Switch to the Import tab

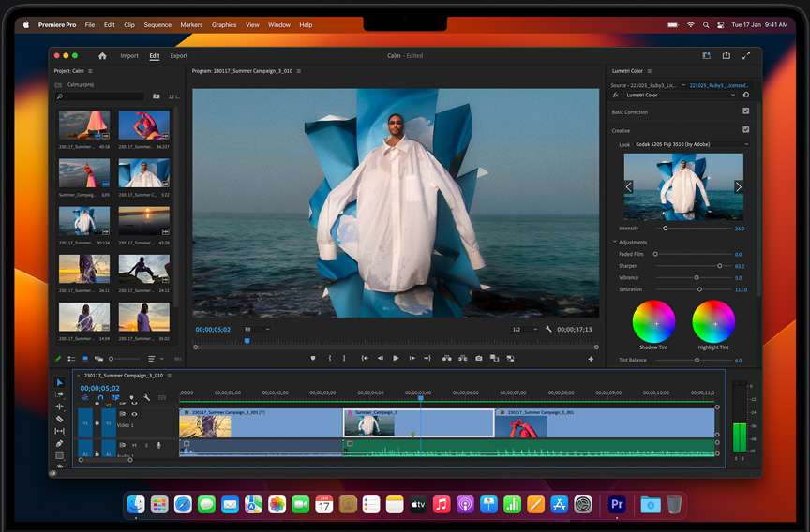129,56
